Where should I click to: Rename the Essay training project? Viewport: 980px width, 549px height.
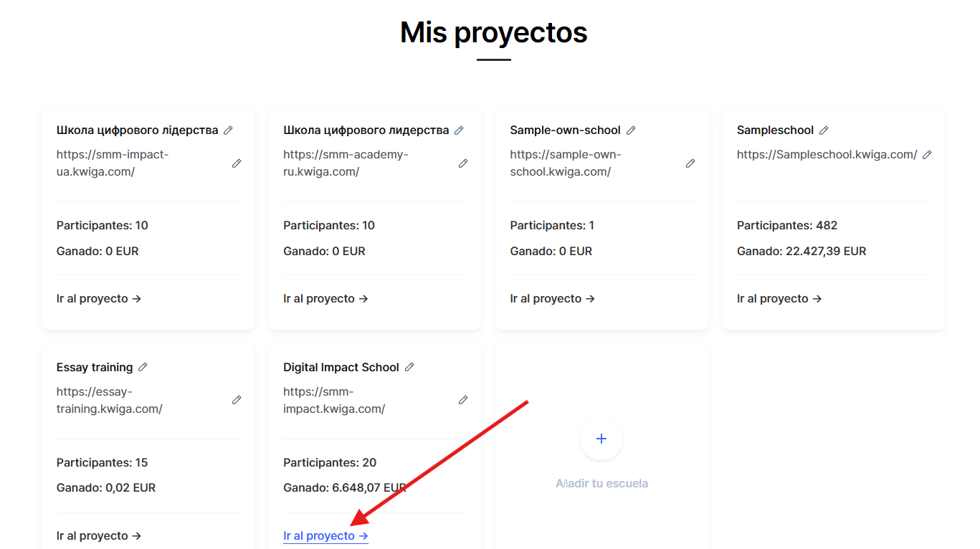pyautogui.click(x=143, y=367)
